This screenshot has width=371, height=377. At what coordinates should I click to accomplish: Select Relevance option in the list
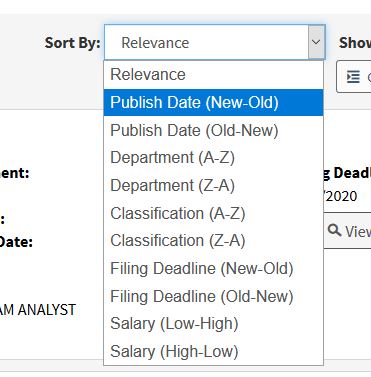pyautogui.click(x=213, y=74)
